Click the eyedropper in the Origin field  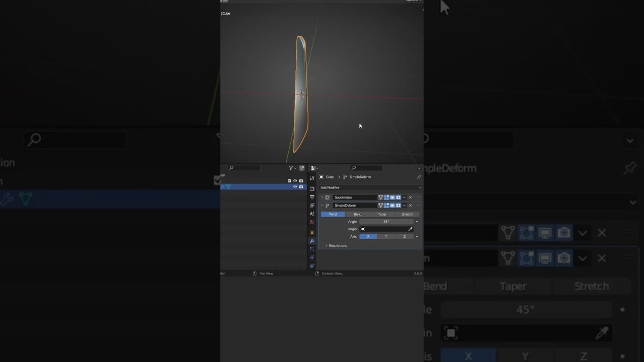[410, 229]
